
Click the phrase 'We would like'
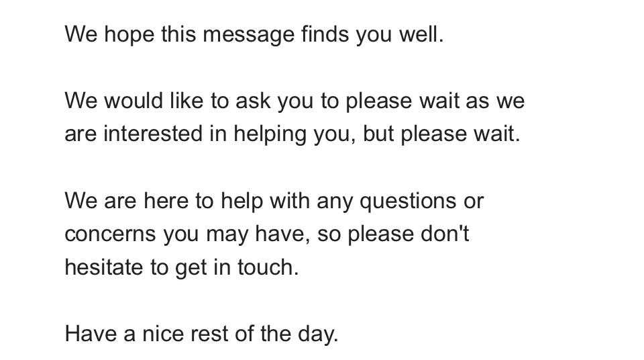[x=134, y=100]
